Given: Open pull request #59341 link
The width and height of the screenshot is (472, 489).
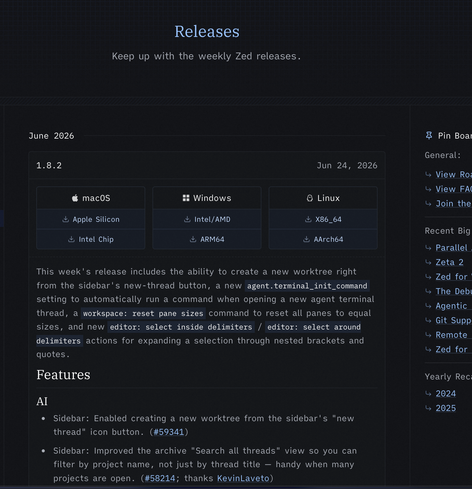Looking at the screenshot, I should pos(169,432).
